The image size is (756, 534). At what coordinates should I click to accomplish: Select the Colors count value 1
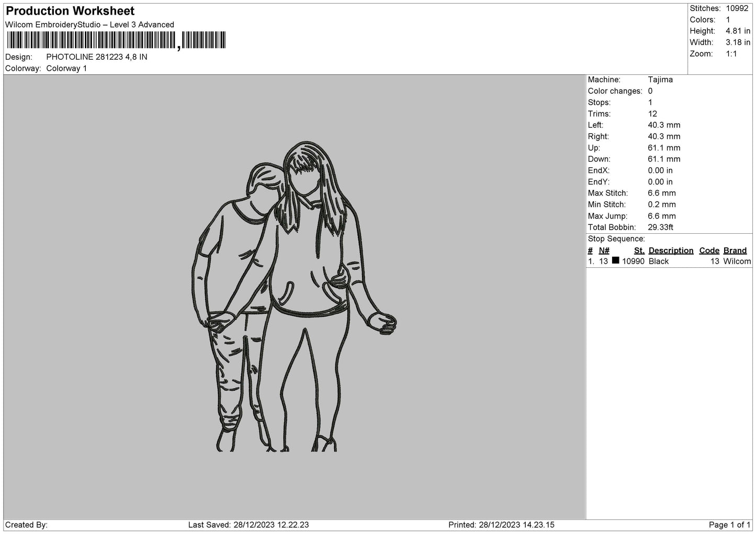(x=728, y=20)
